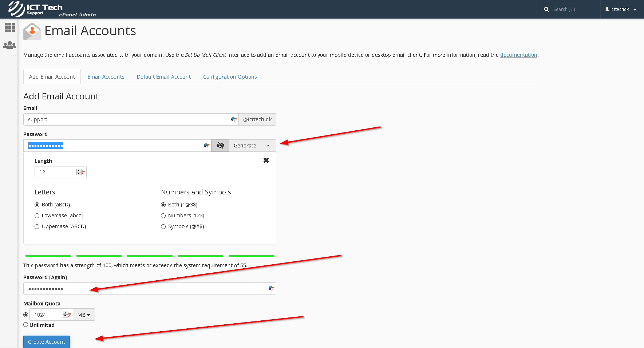Screen dimensions: 644x348
Task: Open the apps grid in the sidebar
Action: click(9, 27)
